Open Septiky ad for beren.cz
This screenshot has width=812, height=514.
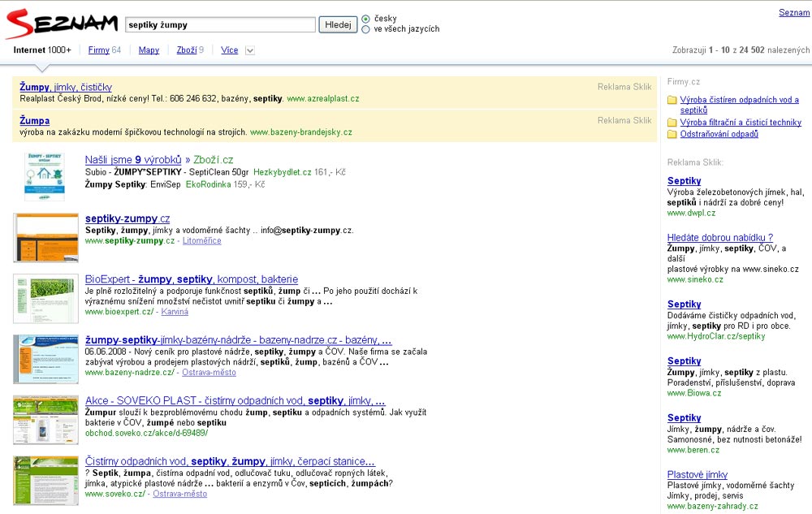click(684, 417)
